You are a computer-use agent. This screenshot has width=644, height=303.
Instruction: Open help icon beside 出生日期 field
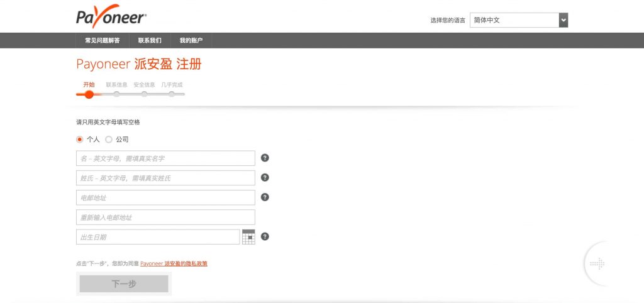pos(265,236)
